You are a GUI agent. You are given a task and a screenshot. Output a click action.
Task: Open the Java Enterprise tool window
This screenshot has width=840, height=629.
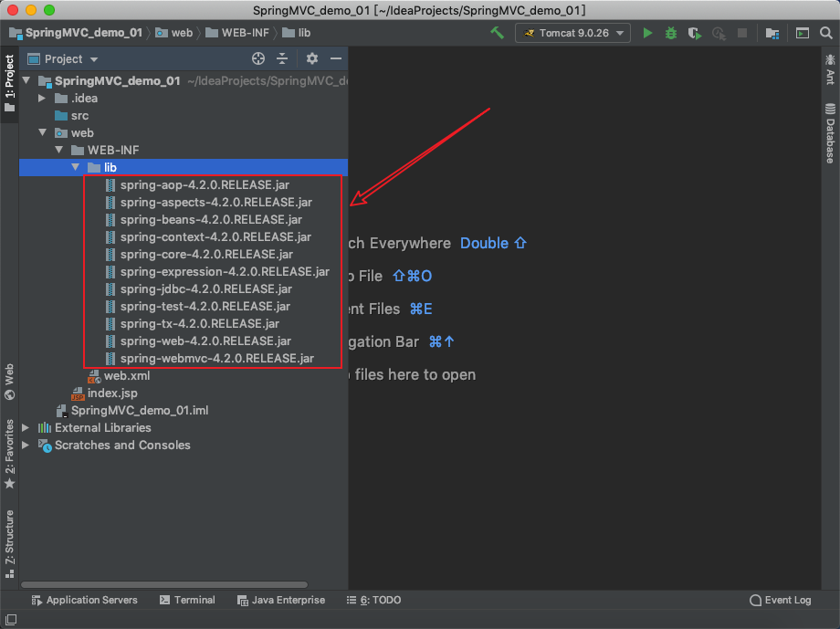coord(281,600)
